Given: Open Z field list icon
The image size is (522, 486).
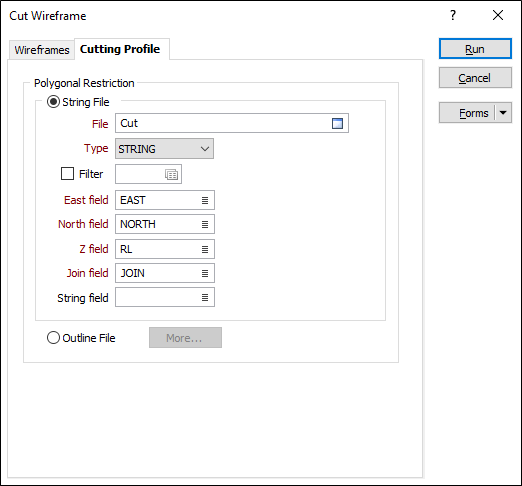Looking at the screenshot, I should tap(205, 249).
